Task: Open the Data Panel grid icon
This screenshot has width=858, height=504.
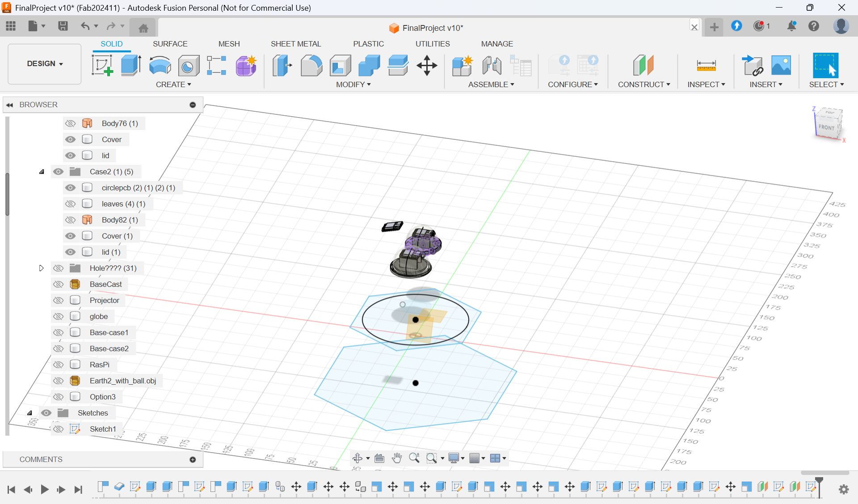Action: point(11,26)
